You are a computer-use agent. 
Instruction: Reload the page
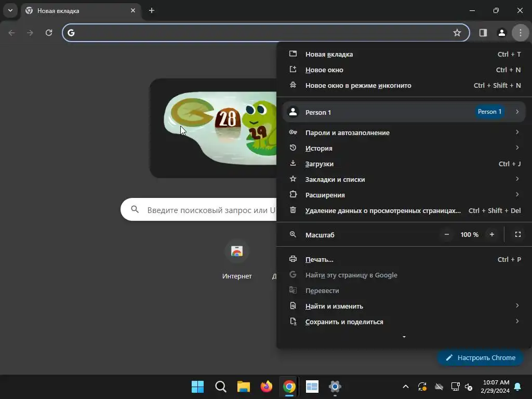tap(49, 33)
